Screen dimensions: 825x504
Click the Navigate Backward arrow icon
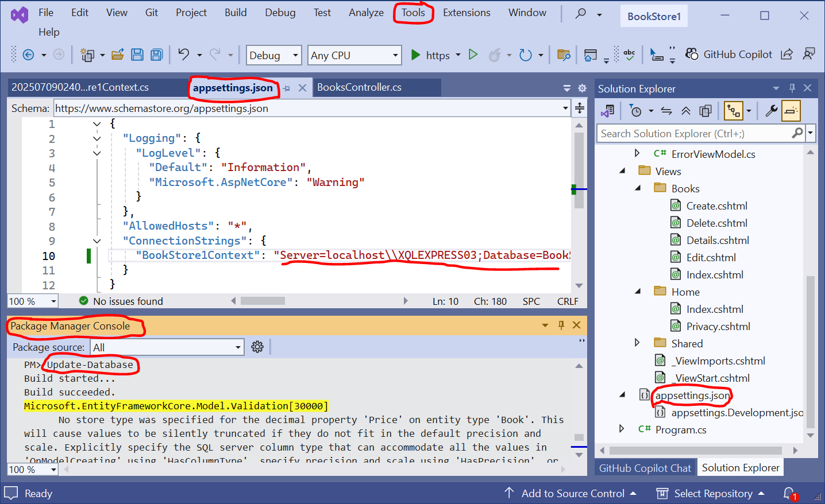click(x=28, y=55)
